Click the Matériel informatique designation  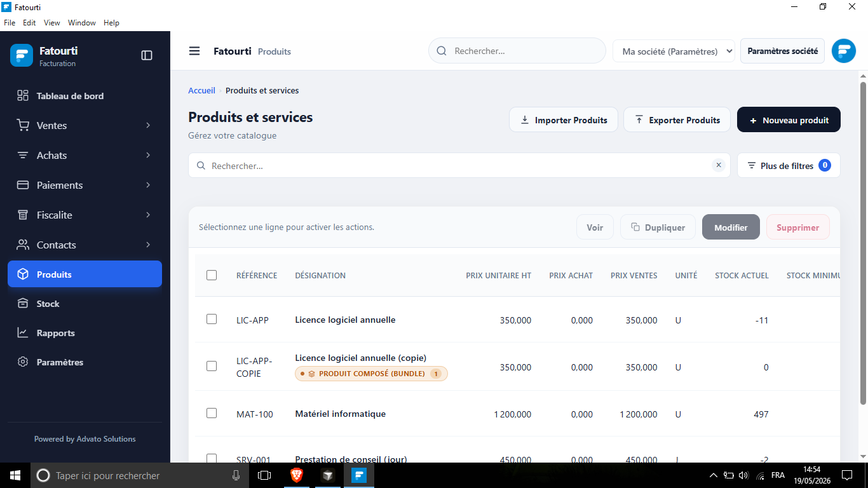(x=341, y=414)
